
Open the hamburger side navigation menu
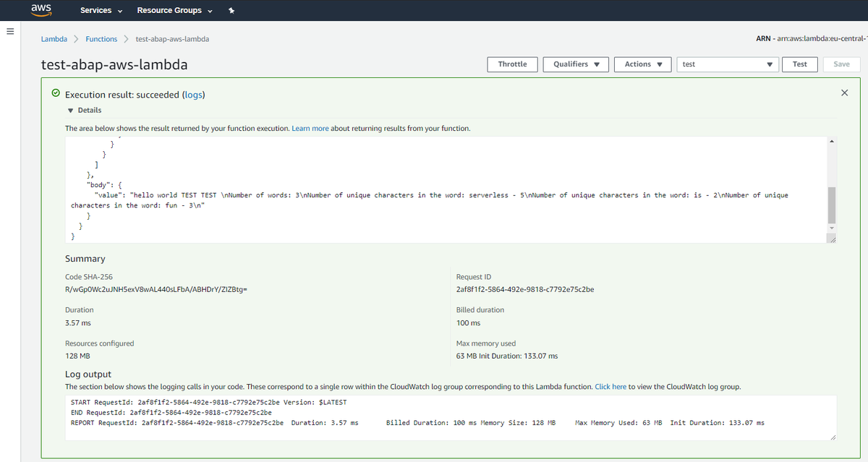(10, 32)
